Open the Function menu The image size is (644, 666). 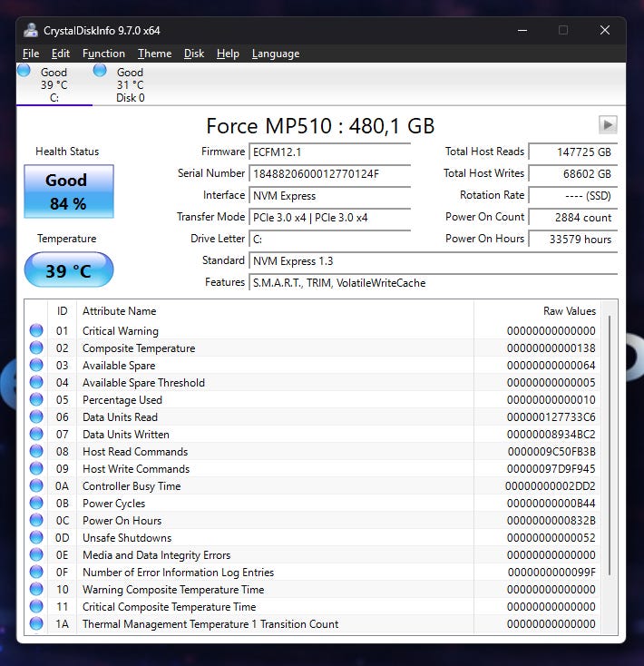(x=103, y=54)
